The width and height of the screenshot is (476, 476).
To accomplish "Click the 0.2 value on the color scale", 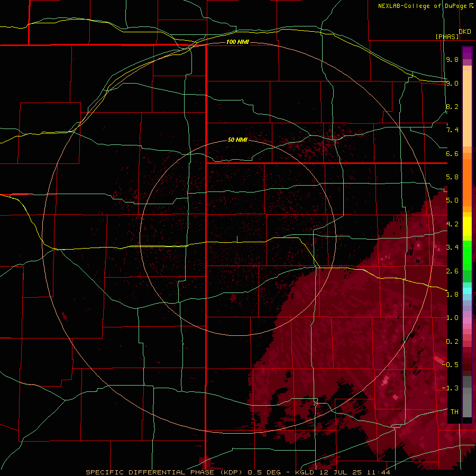I will point(452,341).
